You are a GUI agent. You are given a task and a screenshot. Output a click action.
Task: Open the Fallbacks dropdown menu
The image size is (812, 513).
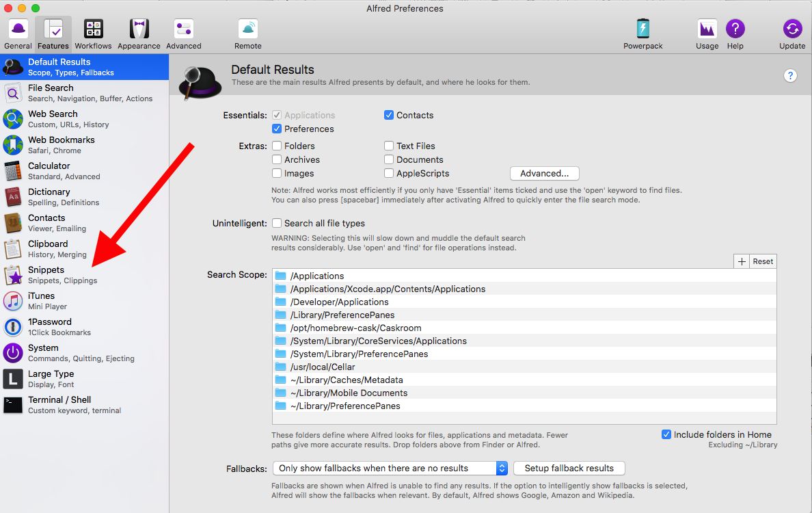(390, 469)
